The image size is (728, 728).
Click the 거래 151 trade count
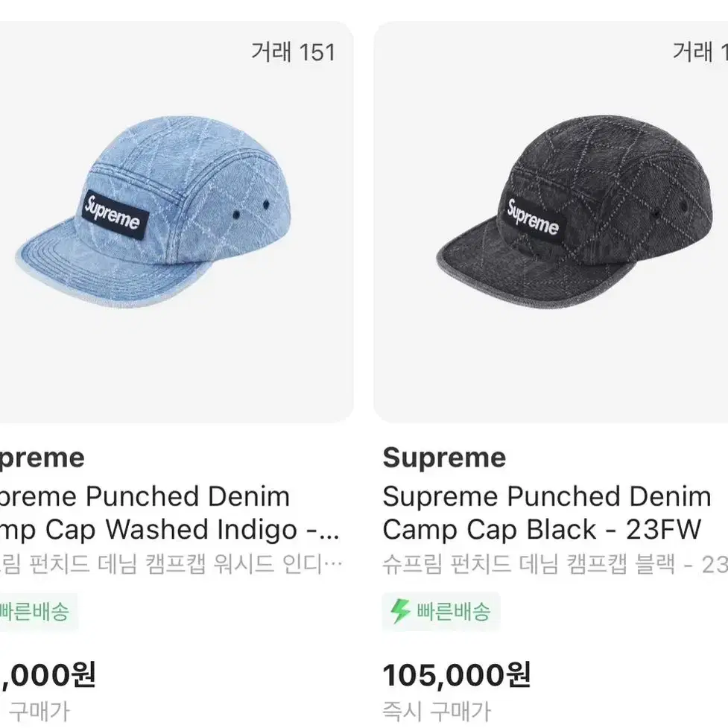[293, 51]
